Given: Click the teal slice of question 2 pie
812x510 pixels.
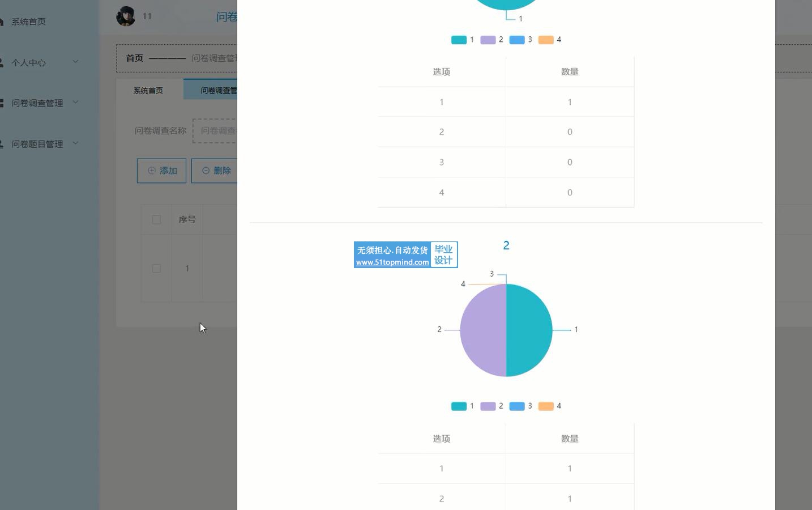Looking at the screenshot, I should (529, 330).
